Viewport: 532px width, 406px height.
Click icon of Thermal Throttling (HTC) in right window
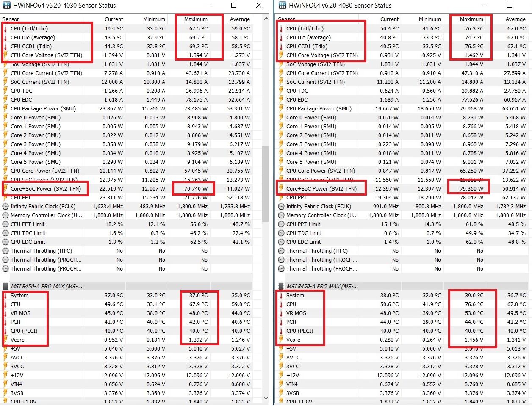[x=281, y=251]
